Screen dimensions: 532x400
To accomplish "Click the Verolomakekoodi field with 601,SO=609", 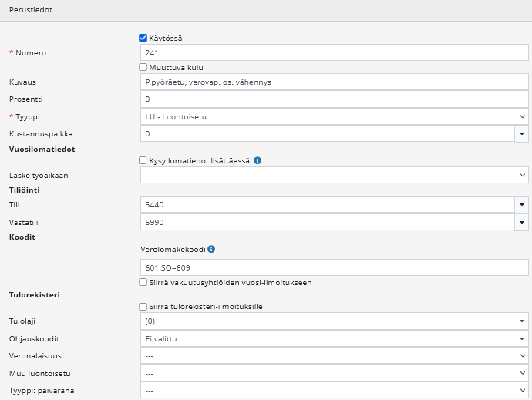I will pyautogui.click(x=334, y=267).
